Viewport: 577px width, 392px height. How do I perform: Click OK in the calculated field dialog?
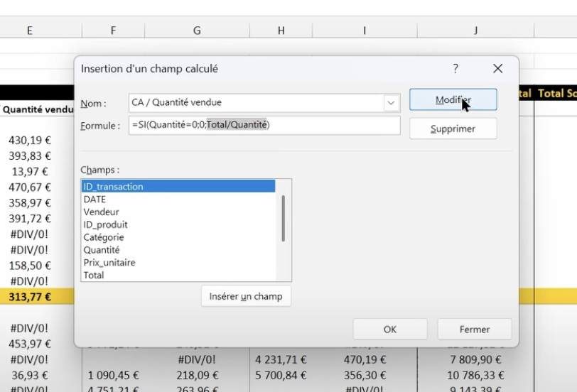(x=390, y=329)
